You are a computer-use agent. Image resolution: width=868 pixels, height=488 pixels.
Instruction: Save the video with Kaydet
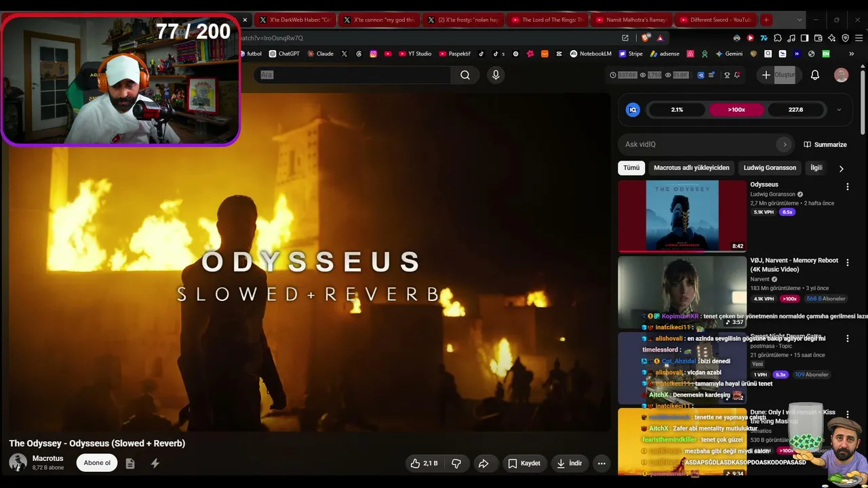click(524, 464)
